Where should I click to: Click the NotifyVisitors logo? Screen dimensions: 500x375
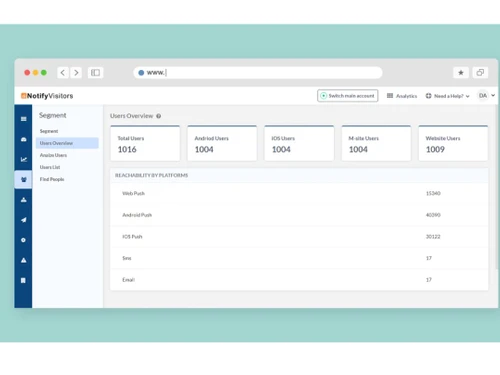(47, 96)
